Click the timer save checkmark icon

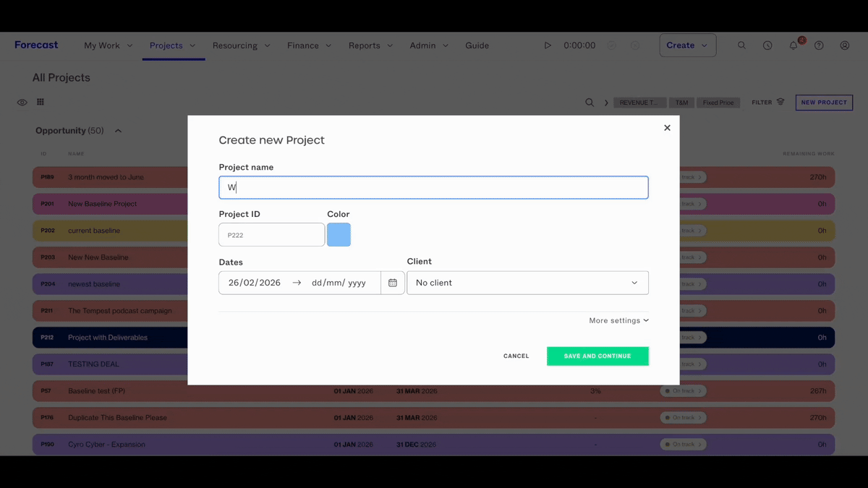click(612, 46)
